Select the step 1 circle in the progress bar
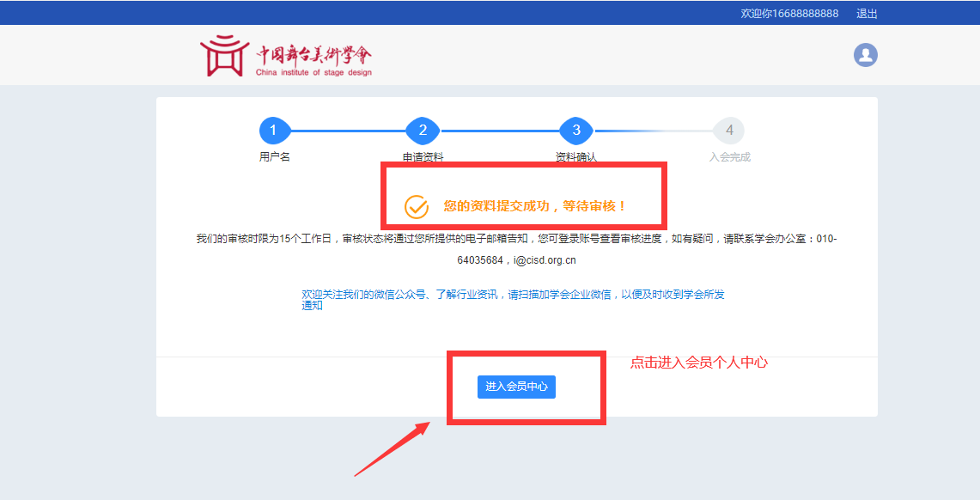This screenshot has height=500, width=980. (x=274, y=131)
